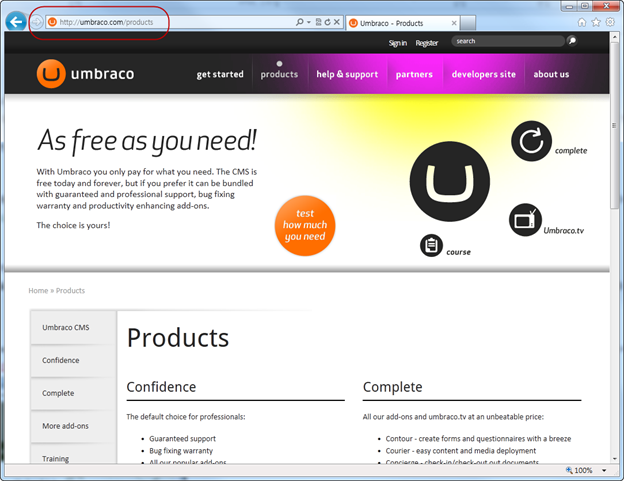Image resolution: width=624 pixels, height=481 pixels.
Task: Click the page scrollbar up arrow
Action: pyautogui.click(x=615, y=37)
